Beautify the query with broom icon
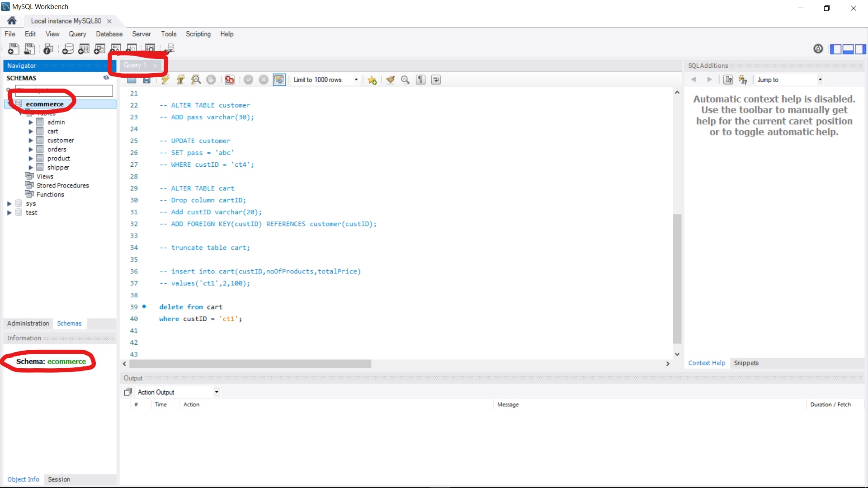This screenshot has width=868, height=488. [x=390, y=80]
